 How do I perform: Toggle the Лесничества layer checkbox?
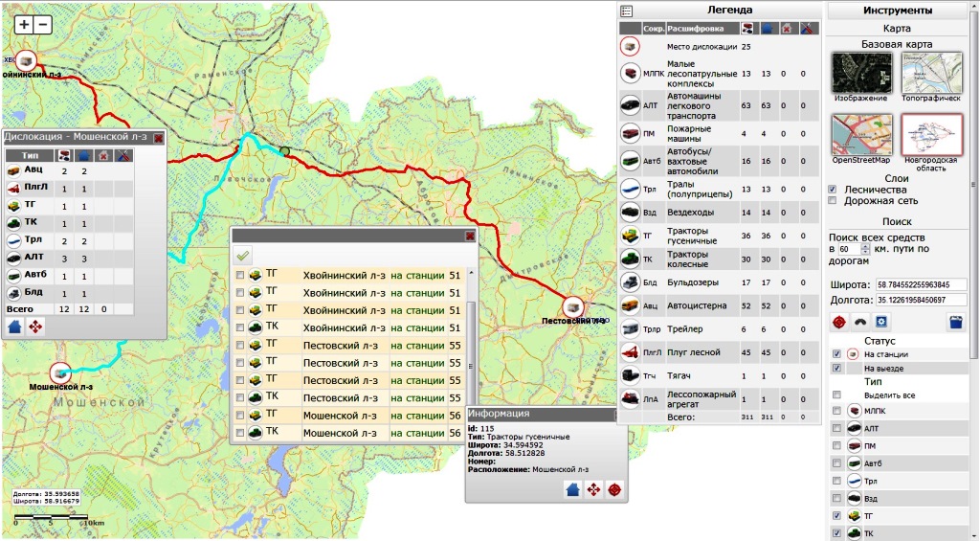(832, 189)
